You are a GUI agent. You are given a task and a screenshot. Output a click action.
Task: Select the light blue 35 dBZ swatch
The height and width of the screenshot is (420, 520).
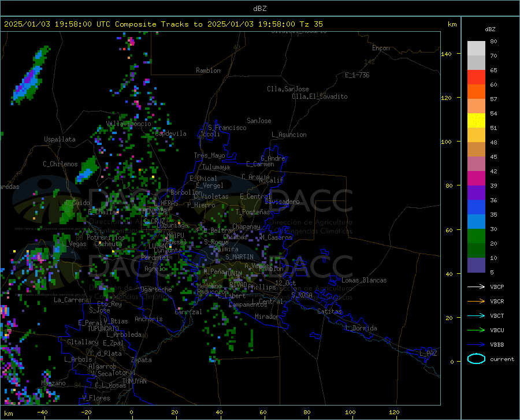click(476, 222)
